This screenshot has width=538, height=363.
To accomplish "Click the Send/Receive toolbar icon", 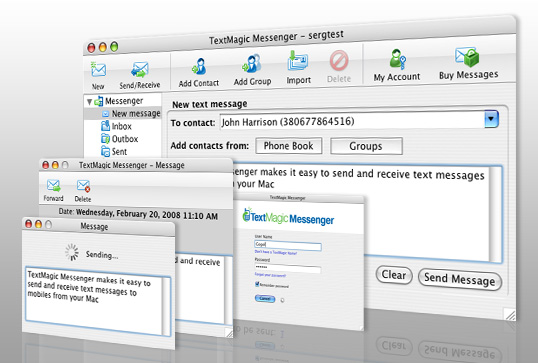I will point(140,70).
